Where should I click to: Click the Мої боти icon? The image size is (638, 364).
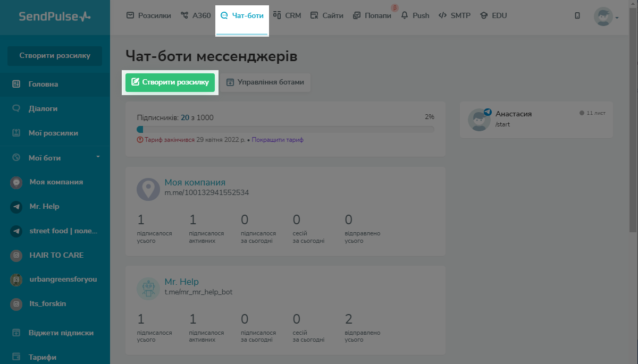16,157
